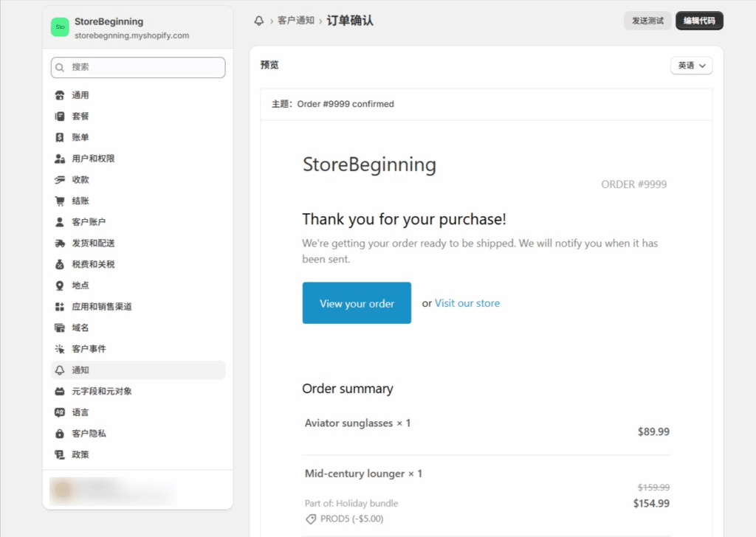
Task: Open 用户和权限 settings page
Action: (93, 159)
